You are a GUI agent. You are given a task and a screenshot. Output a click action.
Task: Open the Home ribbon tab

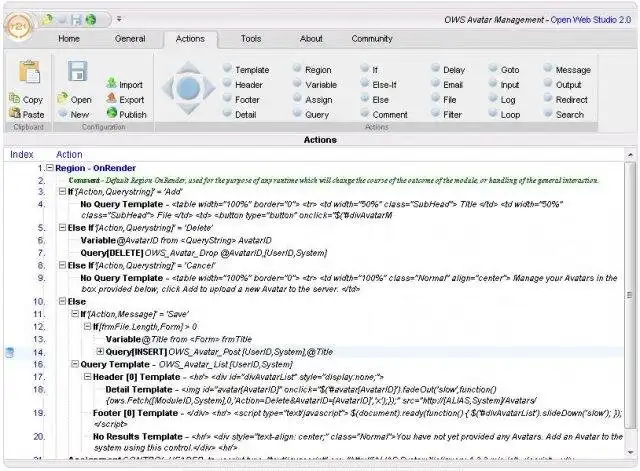pos(69,39)
